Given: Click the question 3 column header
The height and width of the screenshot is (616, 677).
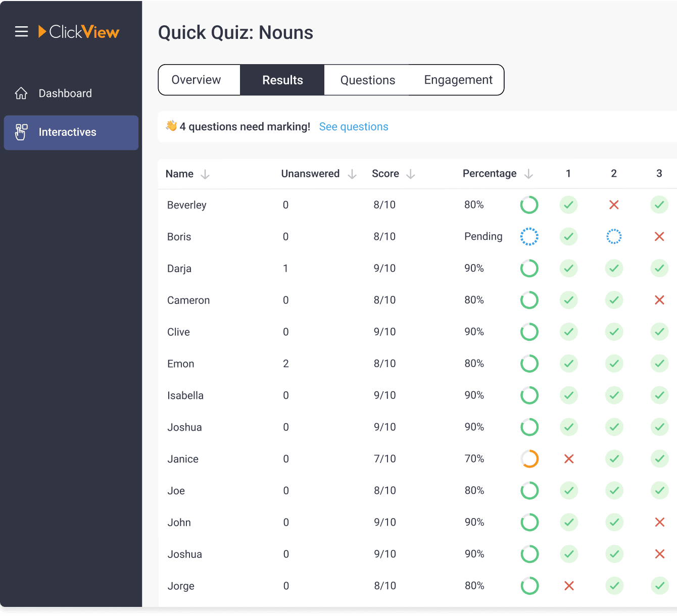Looking at the screenshot, I should click(659, 174).
